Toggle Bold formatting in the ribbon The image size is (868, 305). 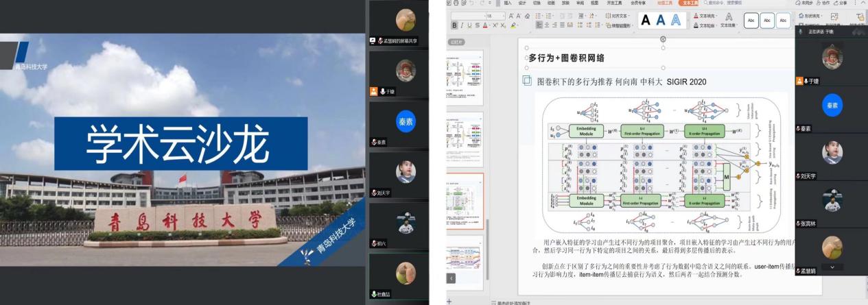pos(454,25)
